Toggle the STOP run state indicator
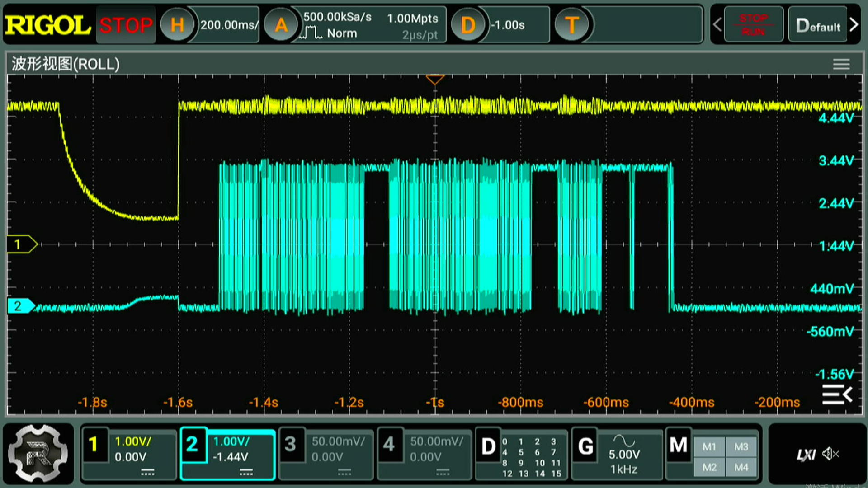Viewport: 868px width, 488px height. tap(126, 25)
